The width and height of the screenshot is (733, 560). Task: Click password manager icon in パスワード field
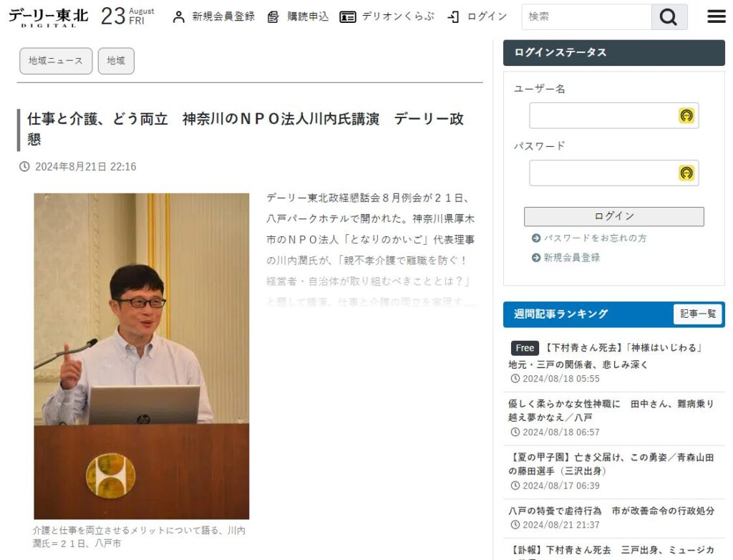click(x=686, y=173)
